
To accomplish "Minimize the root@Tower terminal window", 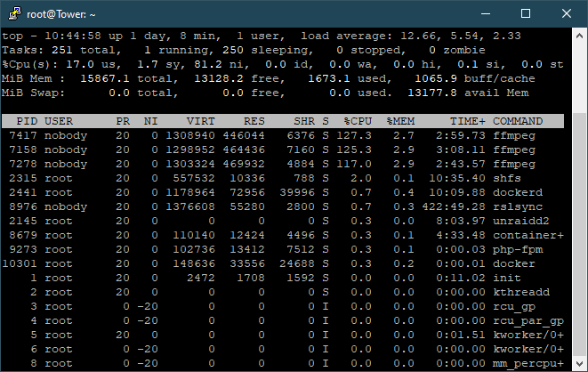I will tap(486, 14).
